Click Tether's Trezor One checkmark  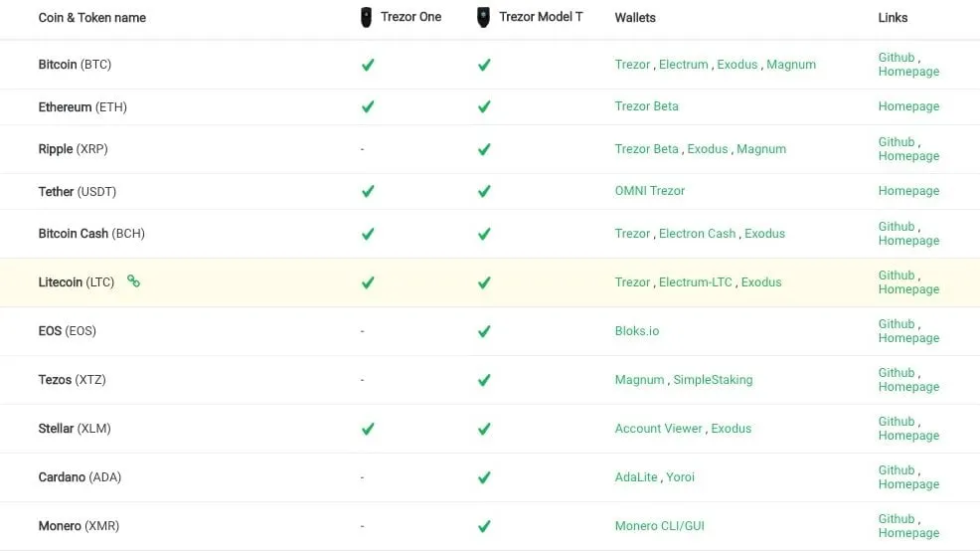coord(368,191)
